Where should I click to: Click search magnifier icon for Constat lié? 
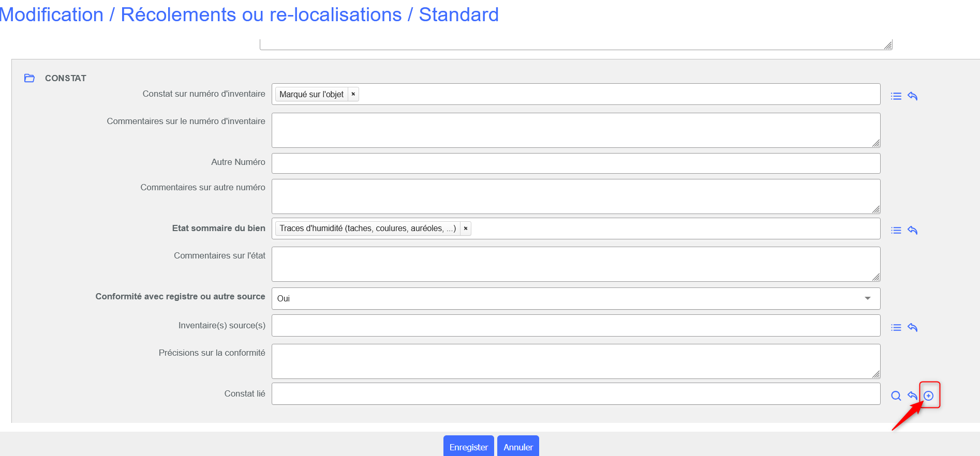[x=896, y=396]
